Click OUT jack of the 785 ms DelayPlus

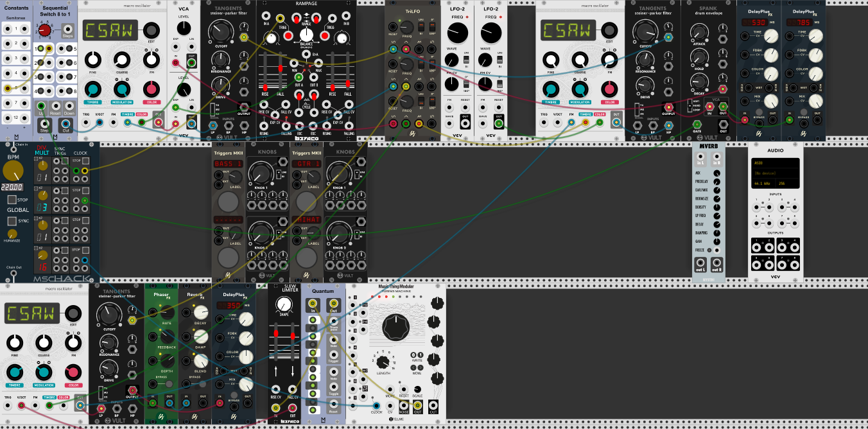tap(817, 120)
